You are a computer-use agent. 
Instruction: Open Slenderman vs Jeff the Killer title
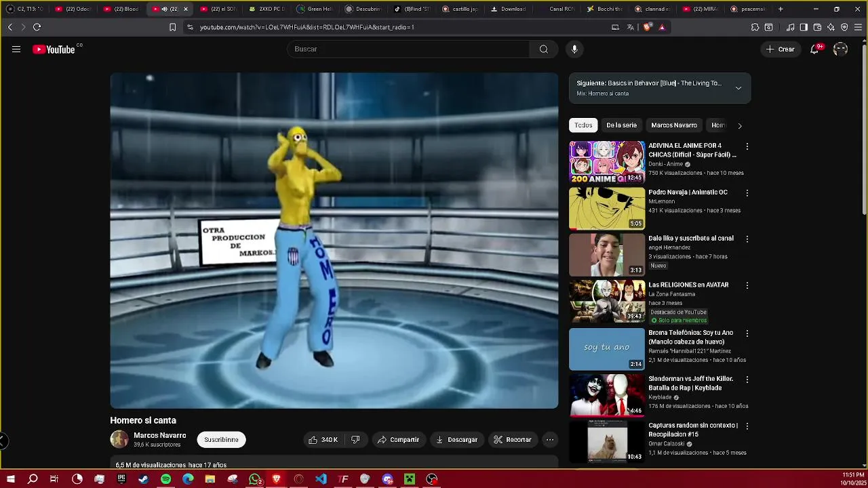tap(690, 383)
